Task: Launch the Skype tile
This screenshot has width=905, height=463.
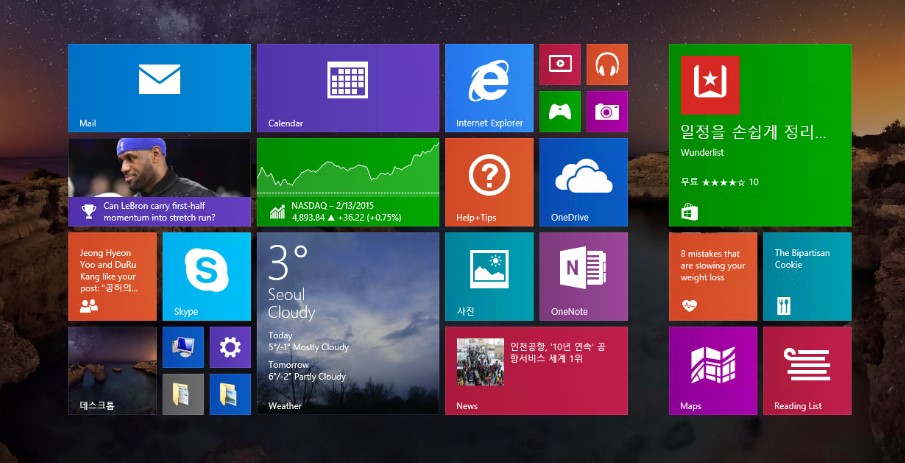Action: pyautogui.click(x=207, y=277)
